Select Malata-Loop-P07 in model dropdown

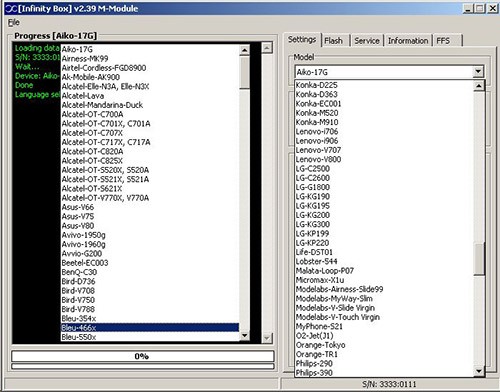tap(384, 271)
